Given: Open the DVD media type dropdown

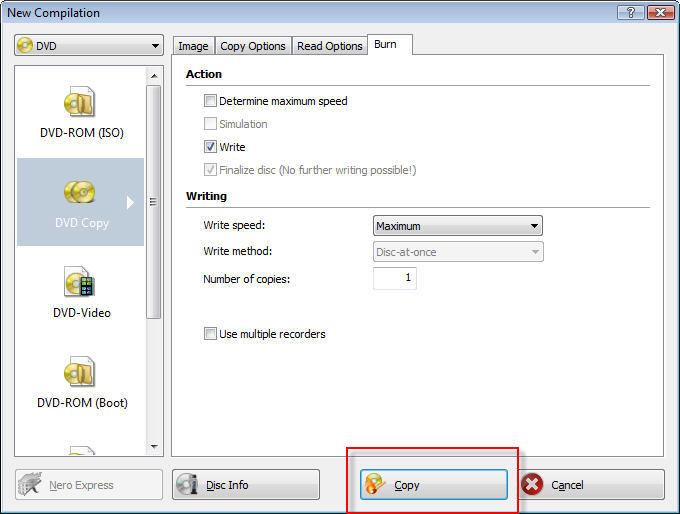Looking at the screenshot, I should click(x=89, y=46).
